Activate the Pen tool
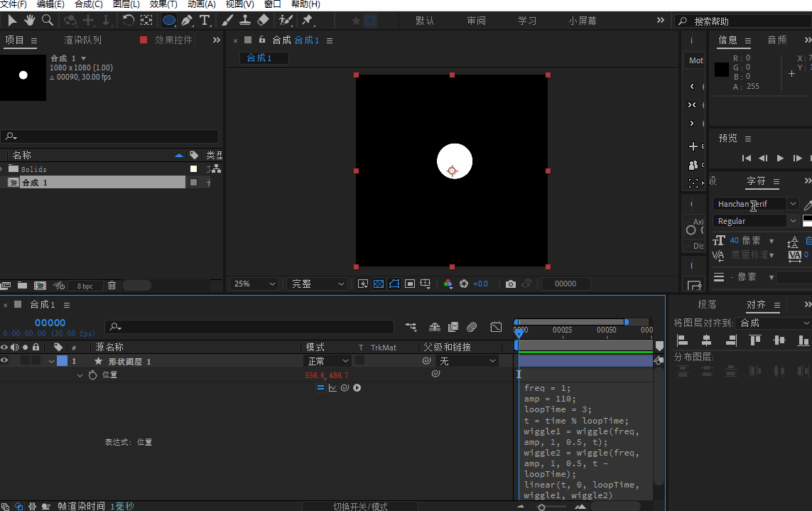This screenshot has width=812, height=511. pyautogui.click(x=187, y=21)
